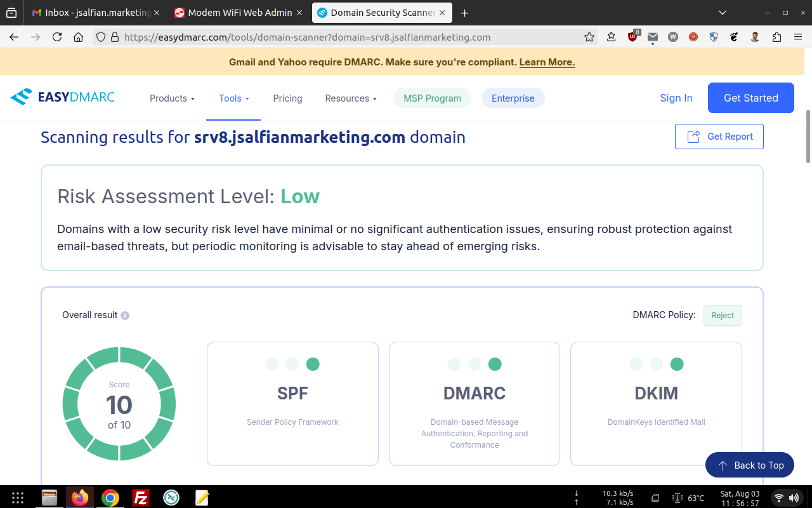Click the Enterprise pill button
Viewport: 812px width, 508px height.
pyautogui.click(x=513, y=98)
